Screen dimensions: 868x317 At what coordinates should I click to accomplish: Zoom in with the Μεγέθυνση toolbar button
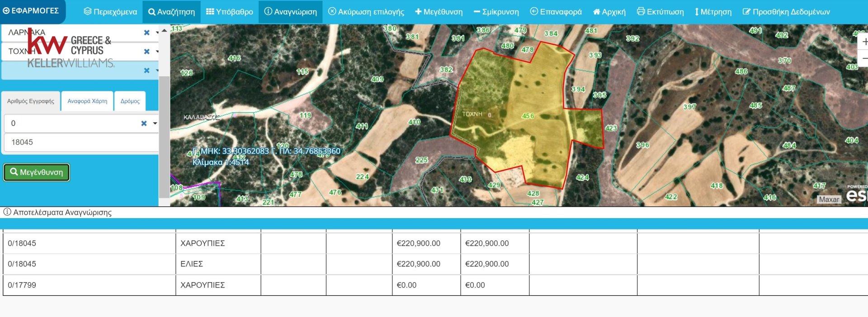point(439,12)
